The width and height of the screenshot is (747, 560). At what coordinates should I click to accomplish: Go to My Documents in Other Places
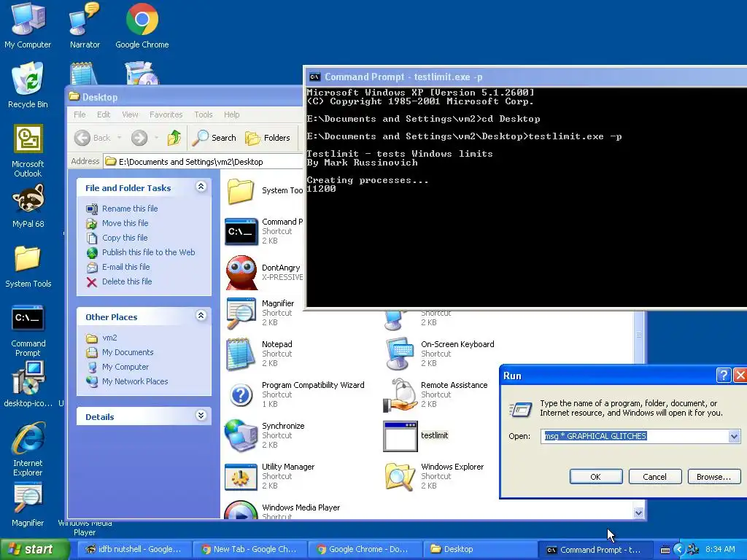point(128,352)
